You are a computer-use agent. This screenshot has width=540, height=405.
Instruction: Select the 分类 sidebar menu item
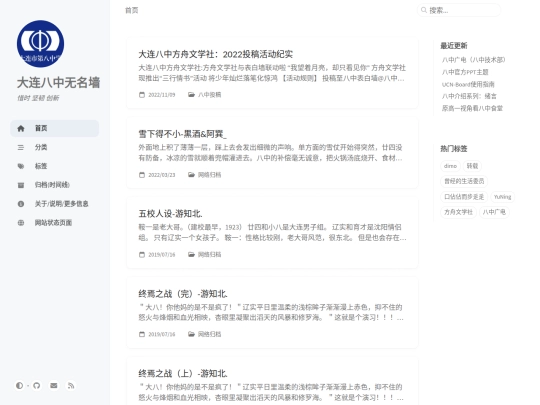(x=54, y=147)
